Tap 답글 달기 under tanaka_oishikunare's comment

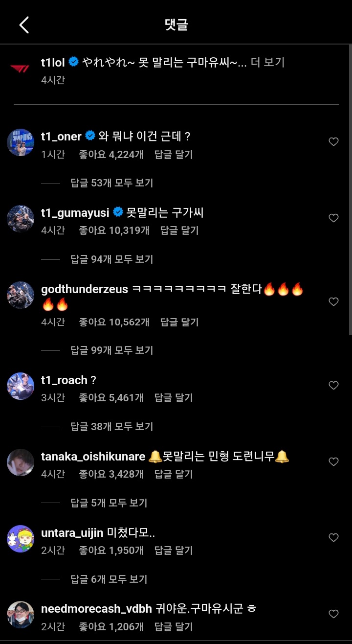click(174, 474)
